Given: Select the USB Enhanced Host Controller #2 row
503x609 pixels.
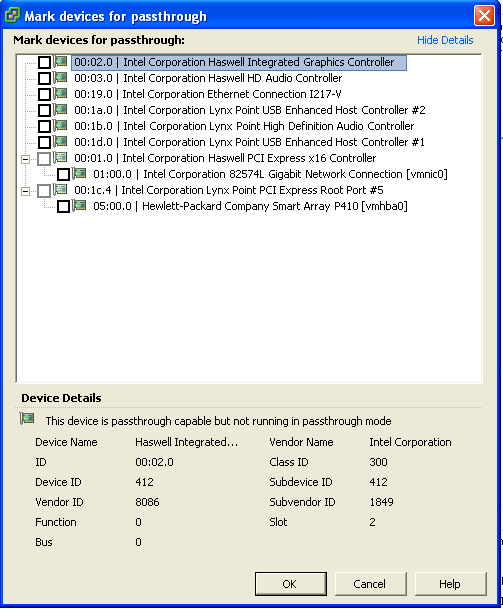Looking at the screenshot, I should [x=250, y=110].
